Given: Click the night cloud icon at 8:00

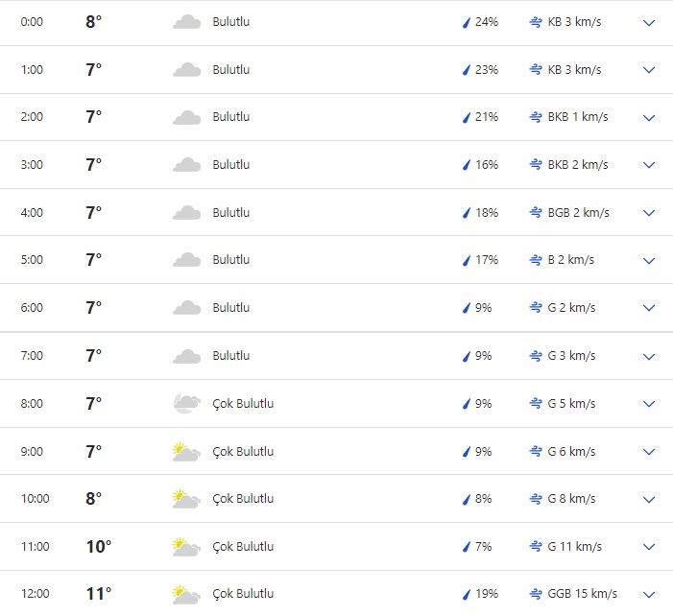Looking at the screenshot, I should [186, 404].
